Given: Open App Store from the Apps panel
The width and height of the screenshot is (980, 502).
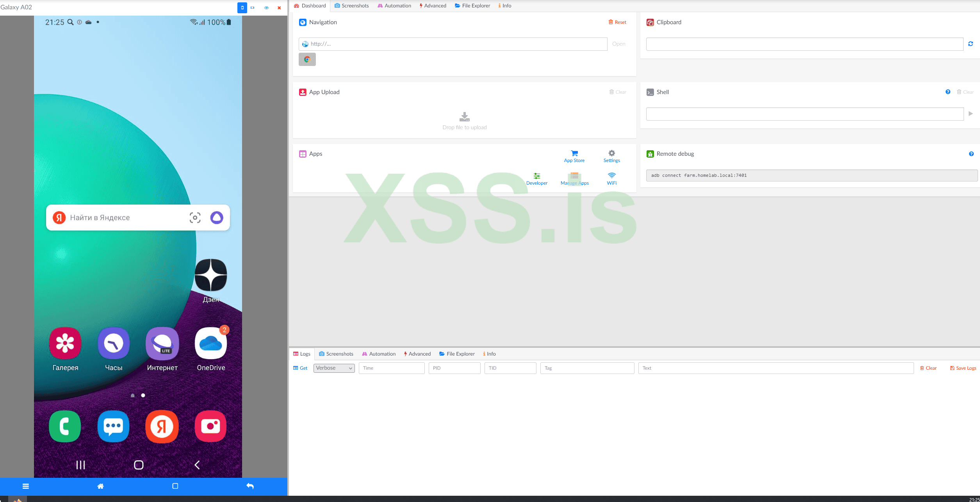Looking at the screenshot, I should [574, 156].
